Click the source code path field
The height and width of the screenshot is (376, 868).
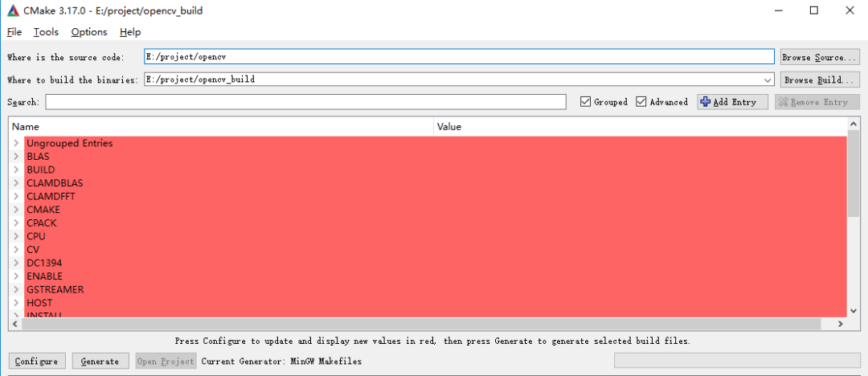[459, 57]
